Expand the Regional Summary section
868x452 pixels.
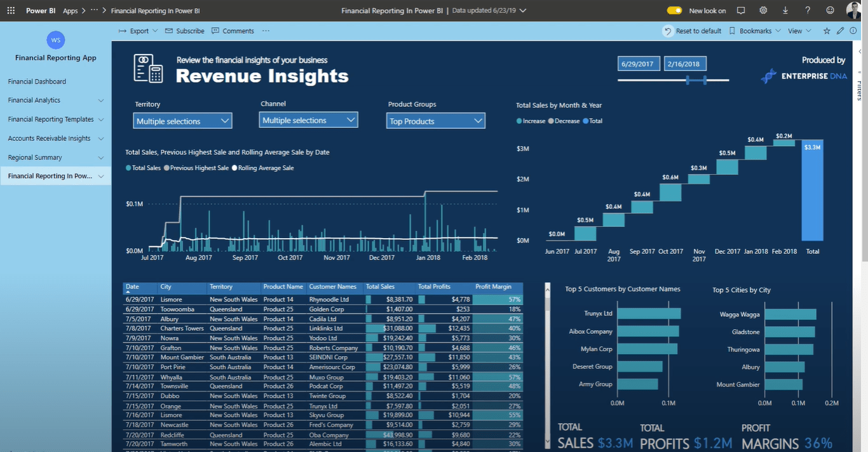point(101,157)
